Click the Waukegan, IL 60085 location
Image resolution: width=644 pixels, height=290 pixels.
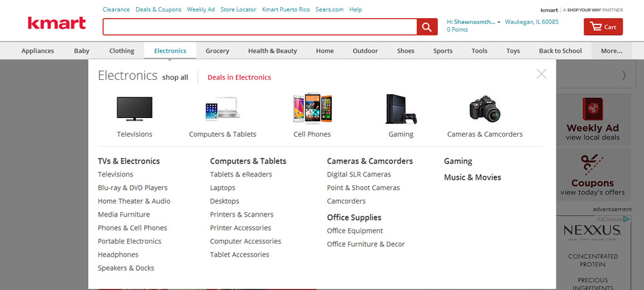pyautogui.click(x=531, y=22)
